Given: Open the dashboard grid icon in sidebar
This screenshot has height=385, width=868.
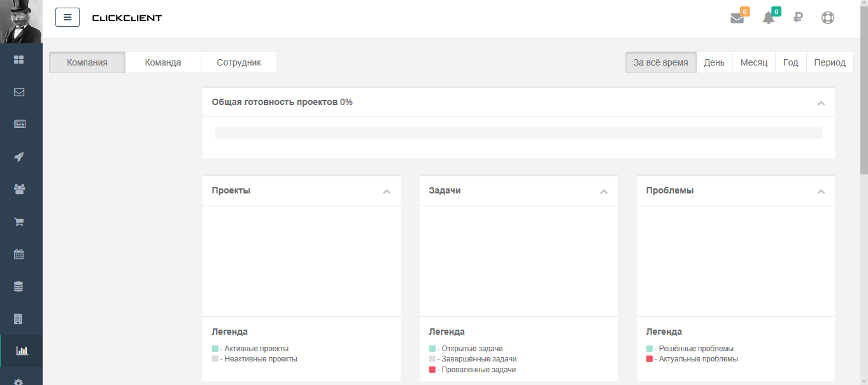Looking at the screenshot, I should tap(19, 59).
